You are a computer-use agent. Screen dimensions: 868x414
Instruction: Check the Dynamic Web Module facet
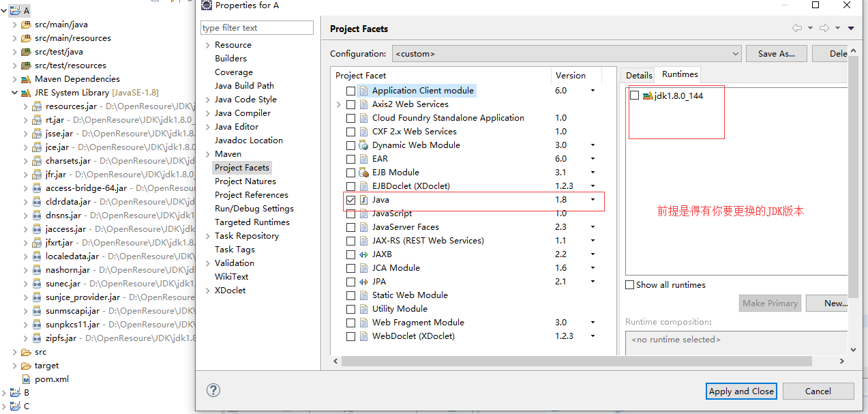[350, 145]
